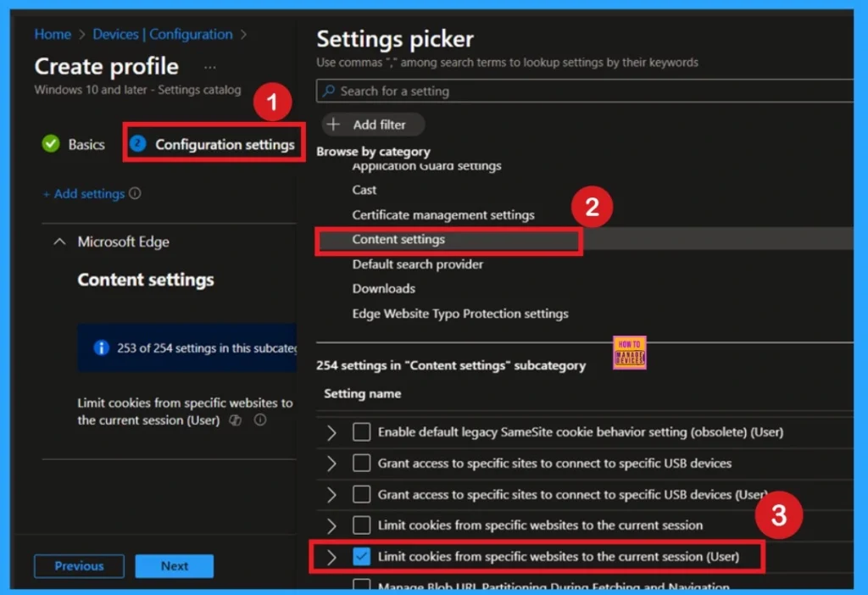868x595 pixels.
Task: Switch to the Configuration settings step
Action: (x=214, y=144)
